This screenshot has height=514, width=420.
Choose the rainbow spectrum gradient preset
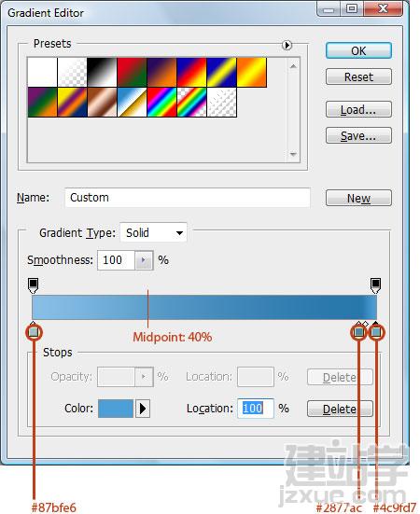162,102
